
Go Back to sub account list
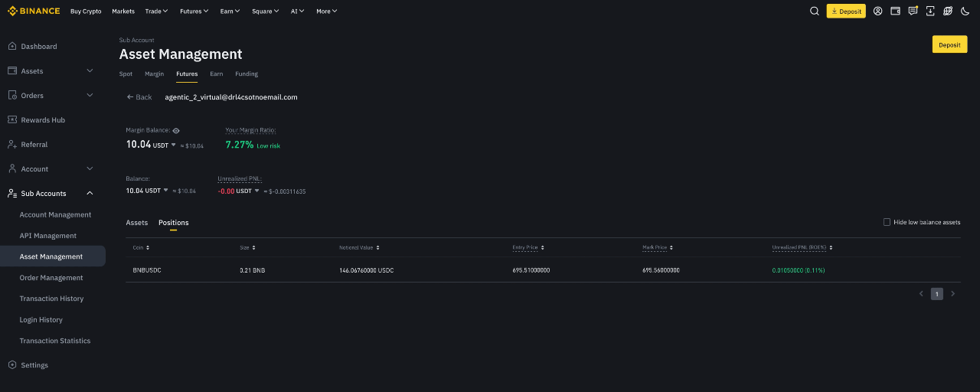(139, 97)
